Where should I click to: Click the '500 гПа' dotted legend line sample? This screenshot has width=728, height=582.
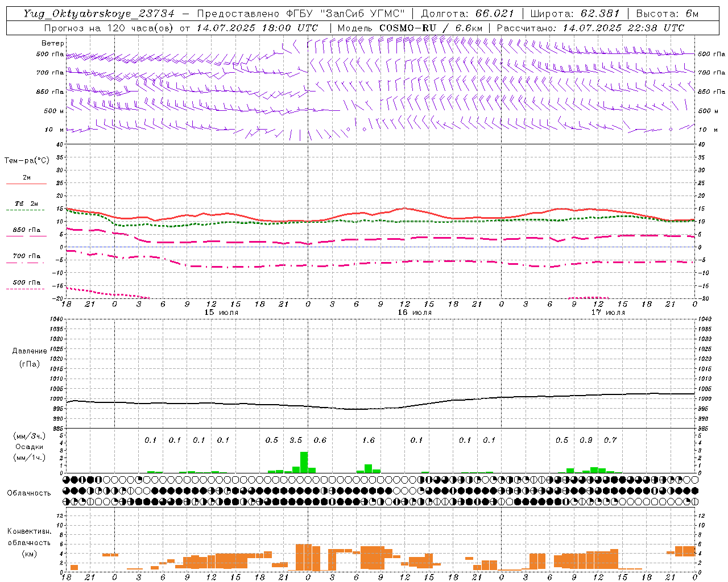point(26,289)
